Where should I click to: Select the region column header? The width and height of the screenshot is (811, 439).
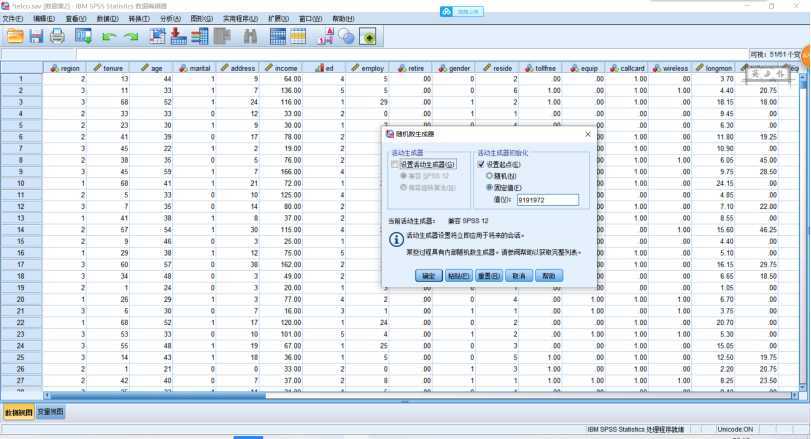coord(65,68)
